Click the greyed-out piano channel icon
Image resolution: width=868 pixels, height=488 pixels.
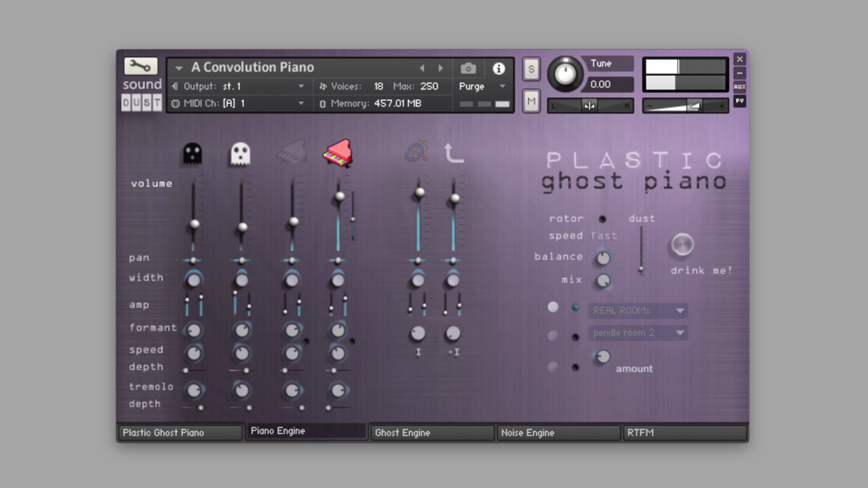[292, 153]
